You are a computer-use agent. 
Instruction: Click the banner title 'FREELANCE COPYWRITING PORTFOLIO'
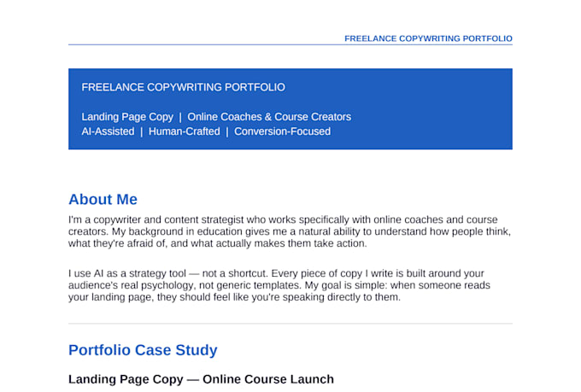point(183,87)
